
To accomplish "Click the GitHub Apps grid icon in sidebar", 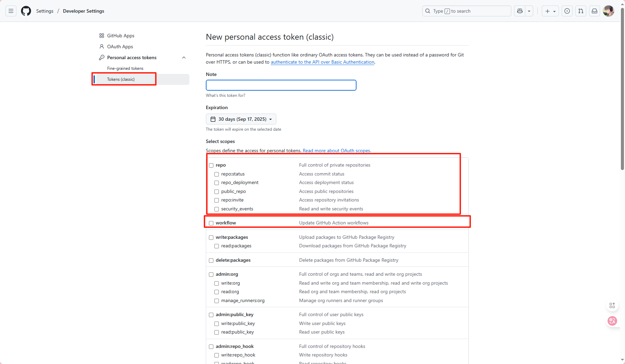I will 101,35.
